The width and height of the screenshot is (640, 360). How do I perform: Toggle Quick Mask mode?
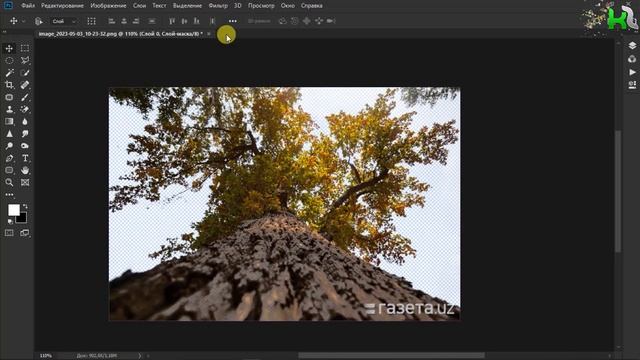click(x=9, y=233)
